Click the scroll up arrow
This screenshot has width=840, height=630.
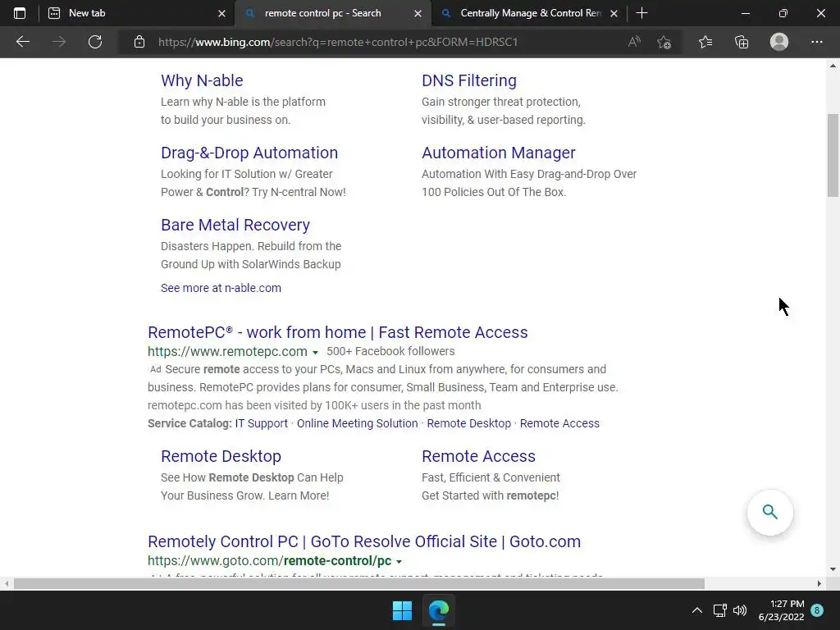(833, 66)
